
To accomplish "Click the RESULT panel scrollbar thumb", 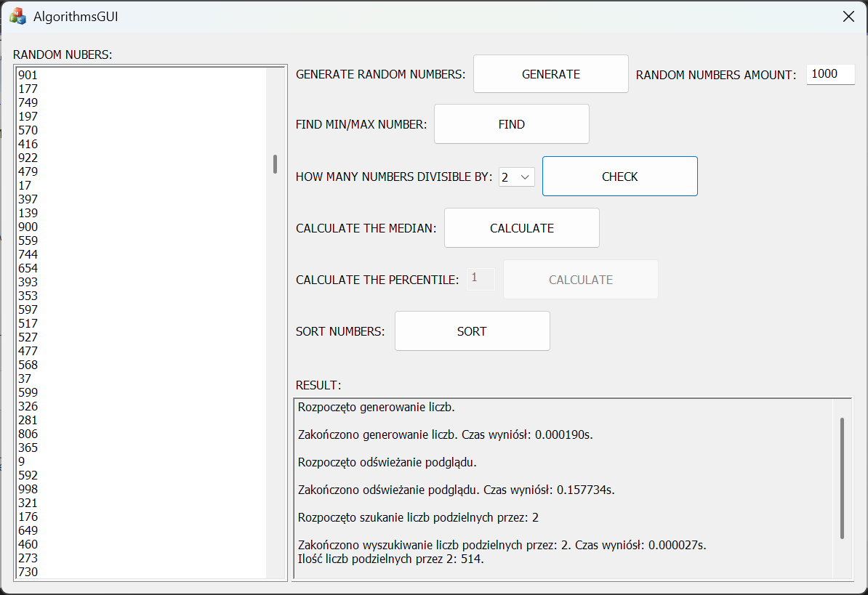I will point(842,477).
